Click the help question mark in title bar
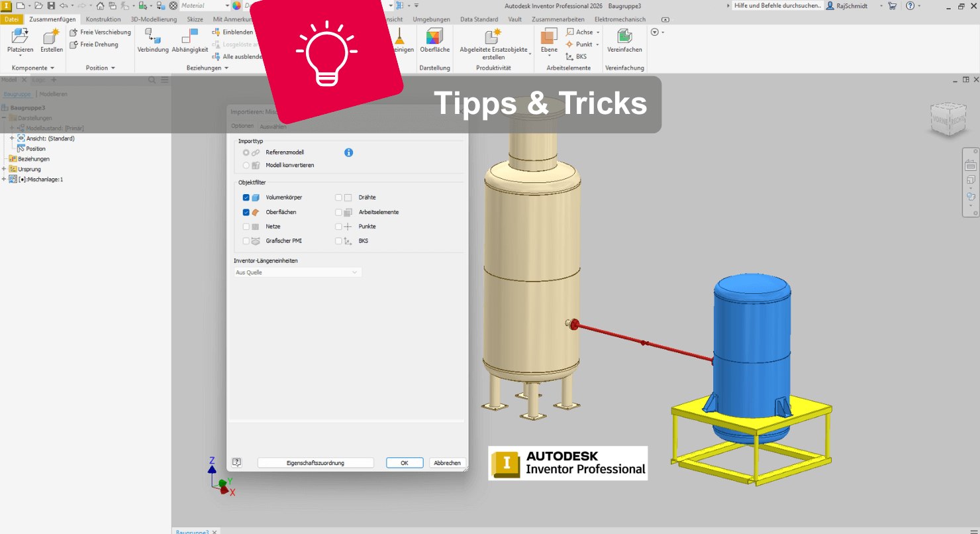Screen dimensions: 980x534 click(x=910, y=5)
